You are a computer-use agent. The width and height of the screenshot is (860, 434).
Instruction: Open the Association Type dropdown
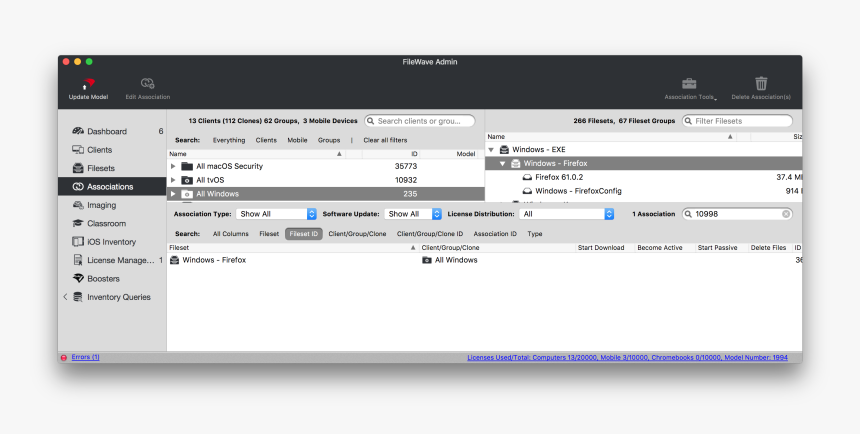(276, 214)
